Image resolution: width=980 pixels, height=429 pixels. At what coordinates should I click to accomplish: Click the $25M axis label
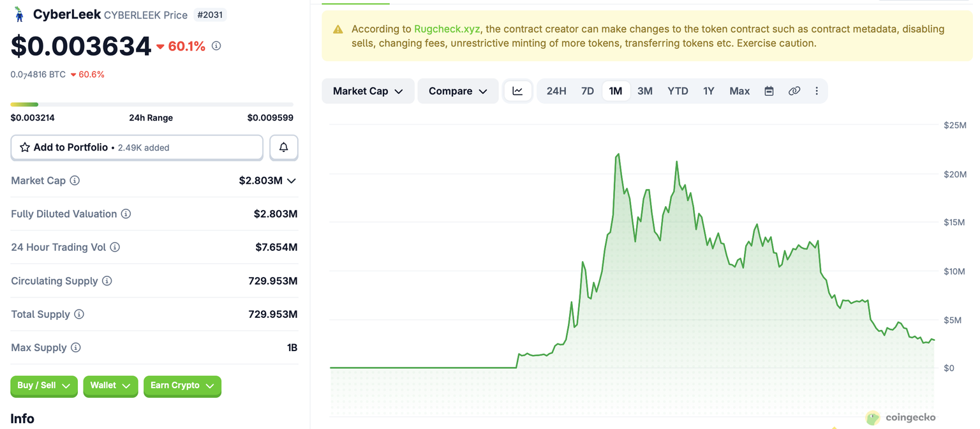[954, 125]
